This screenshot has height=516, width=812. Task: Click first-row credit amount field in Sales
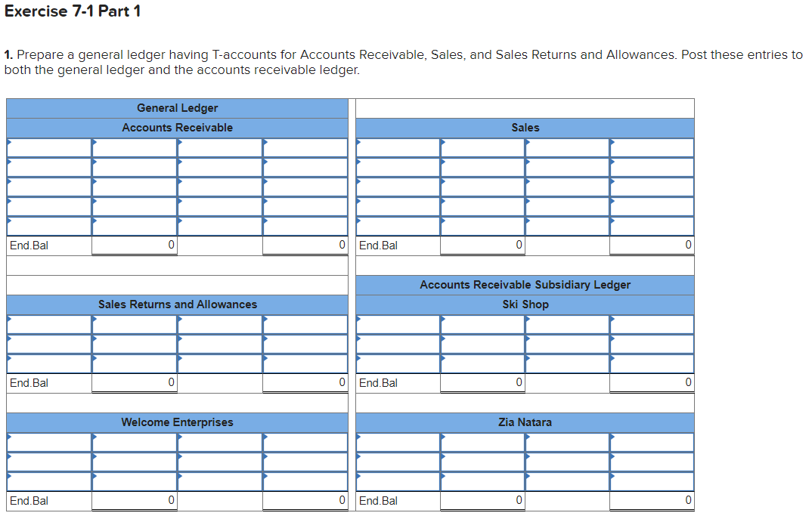pyautogui.click(x=652, y=148)
